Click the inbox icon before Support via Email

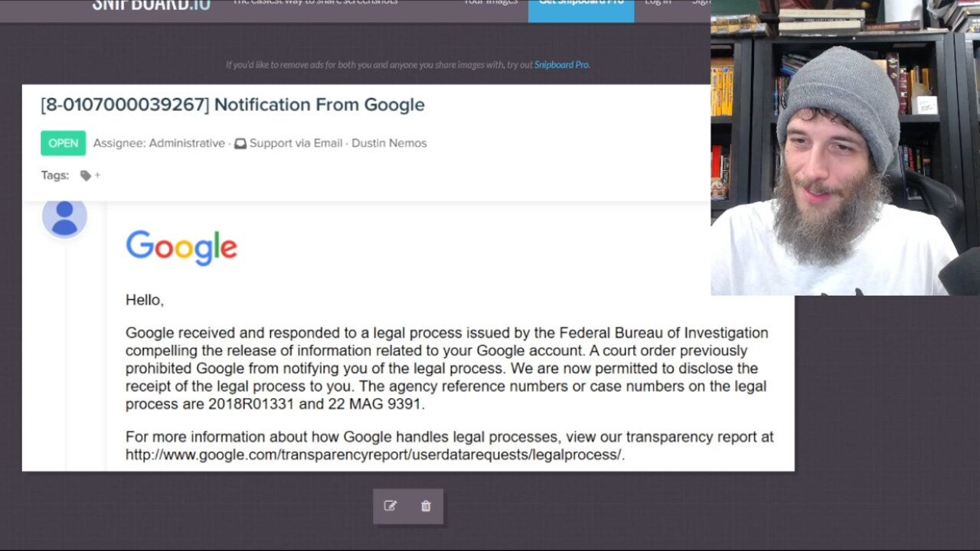coord(240,143)
